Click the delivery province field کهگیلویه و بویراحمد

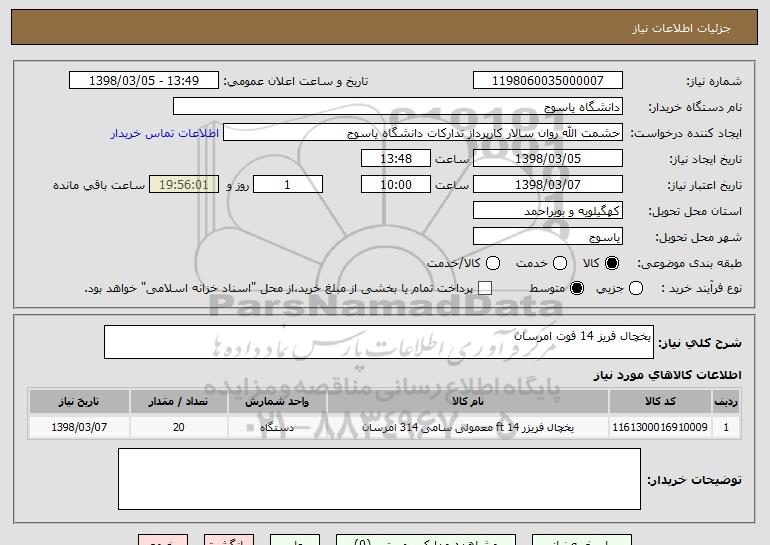point(548,211)
